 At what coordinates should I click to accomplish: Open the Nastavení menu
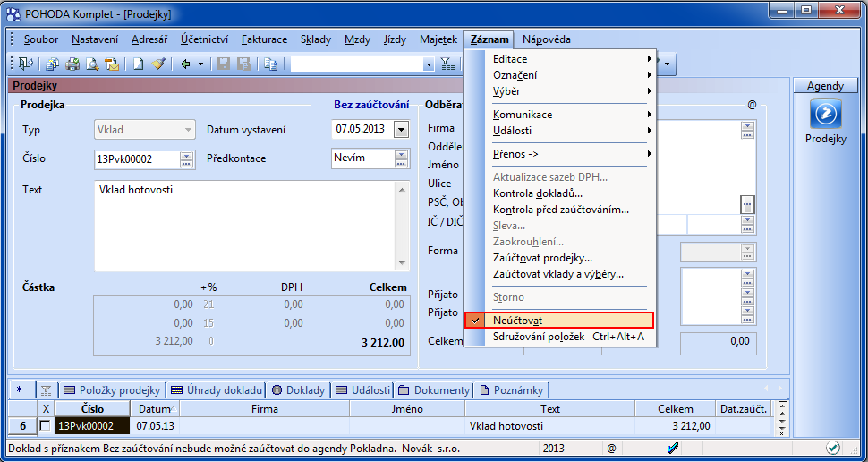tap(95, 39)
